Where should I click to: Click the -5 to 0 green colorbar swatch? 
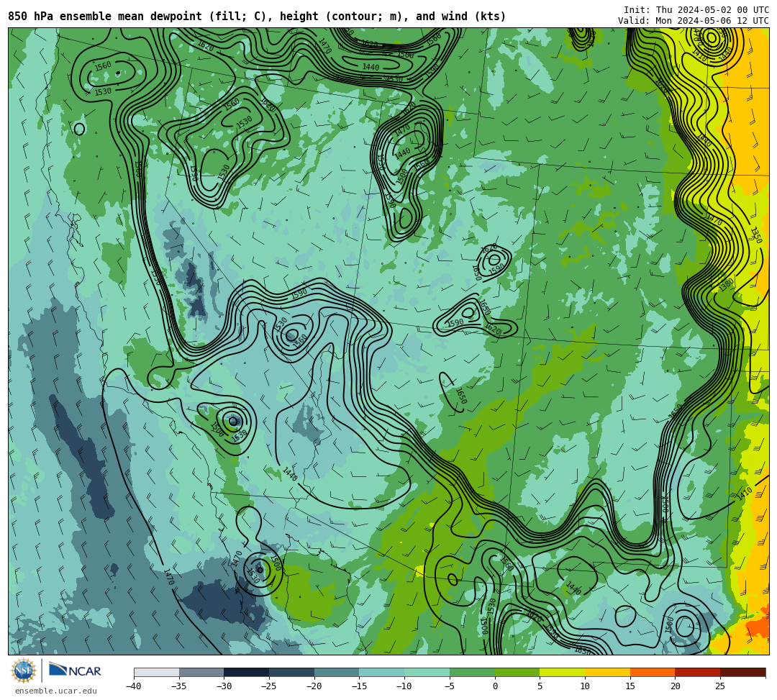(x=472, y=672)
